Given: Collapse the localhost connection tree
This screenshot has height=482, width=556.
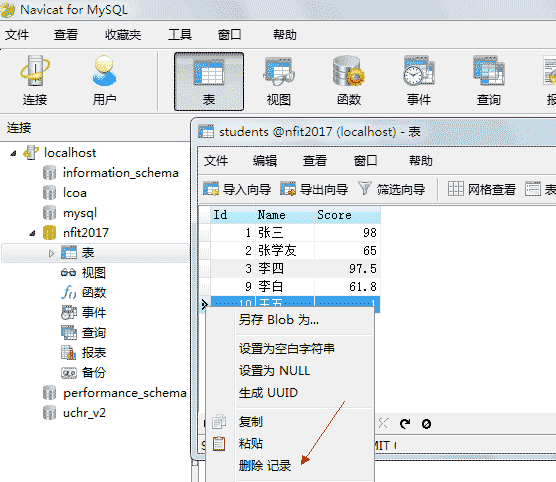Looking at the screenshot, I should [13, 153].
